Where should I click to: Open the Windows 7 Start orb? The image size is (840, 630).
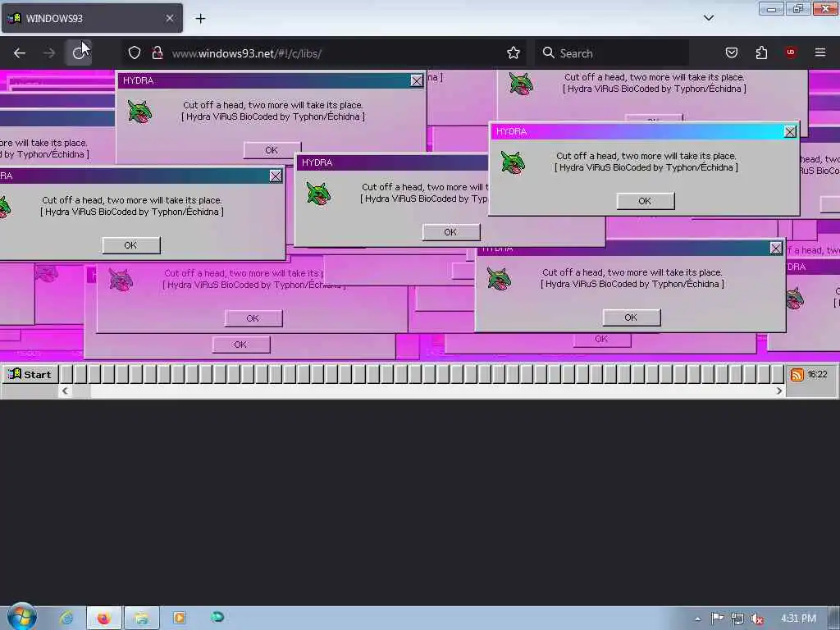[22, 617]
